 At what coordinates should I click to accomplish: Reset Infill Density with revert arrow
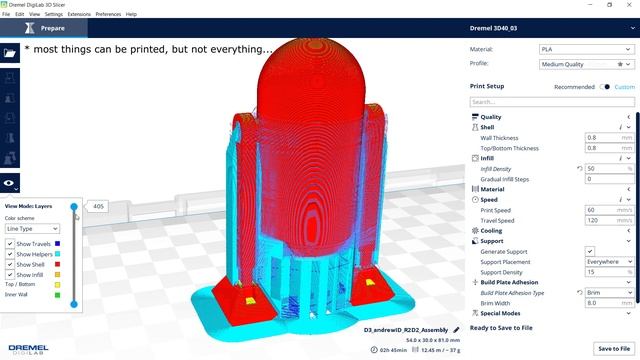coord(579,168)
